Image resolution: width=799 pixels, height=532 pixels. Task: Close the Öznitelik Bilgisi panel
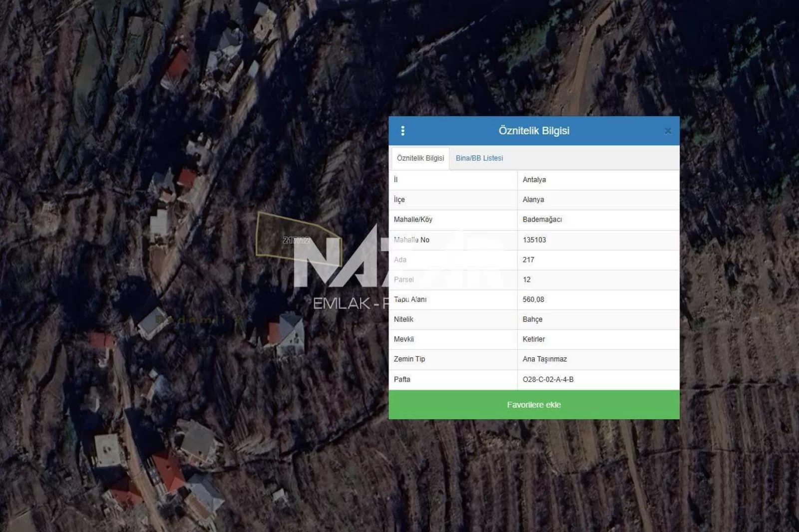point(668,131)
